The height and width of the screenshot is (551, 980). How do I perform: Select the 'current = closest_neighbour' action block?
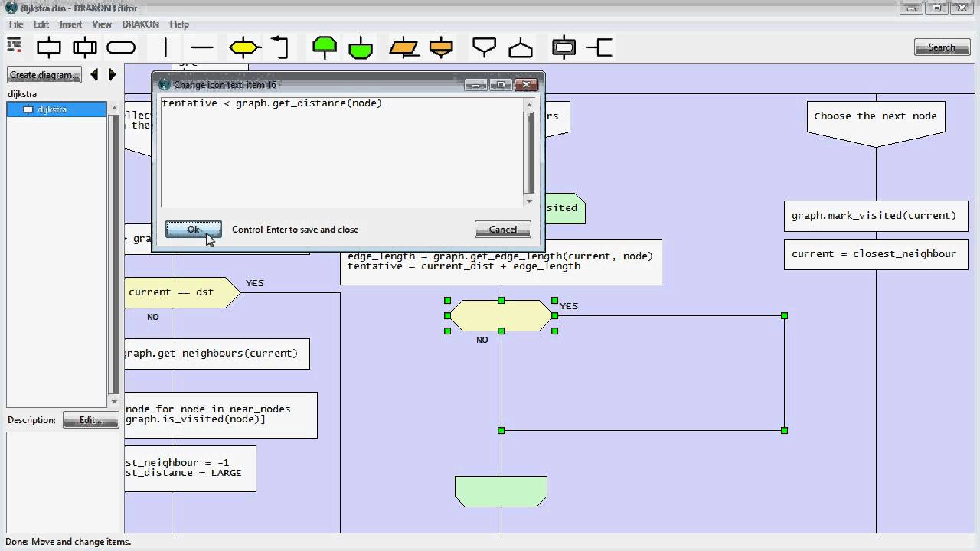[876, 254]
